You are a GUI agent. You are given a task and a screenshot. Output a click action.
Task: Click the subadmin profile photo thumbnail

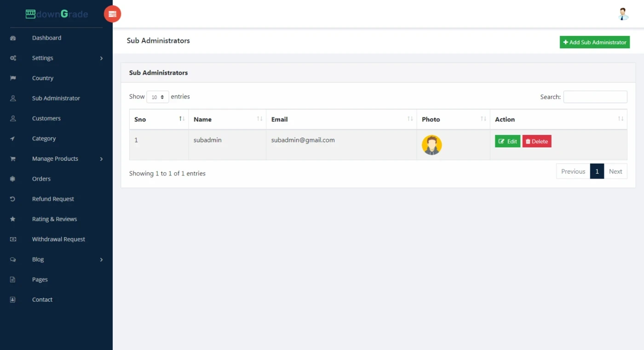coord(431,145)
